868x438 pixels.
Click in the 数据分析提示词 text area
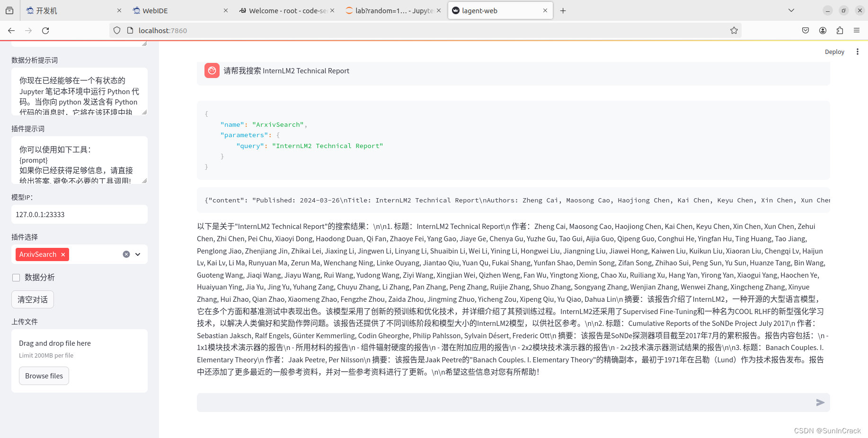click(80, 91)
